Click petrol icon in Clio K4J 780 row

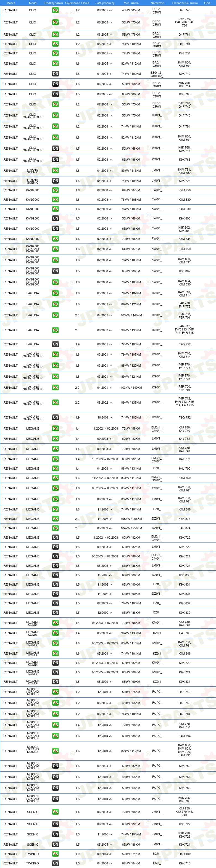point(55,53)
